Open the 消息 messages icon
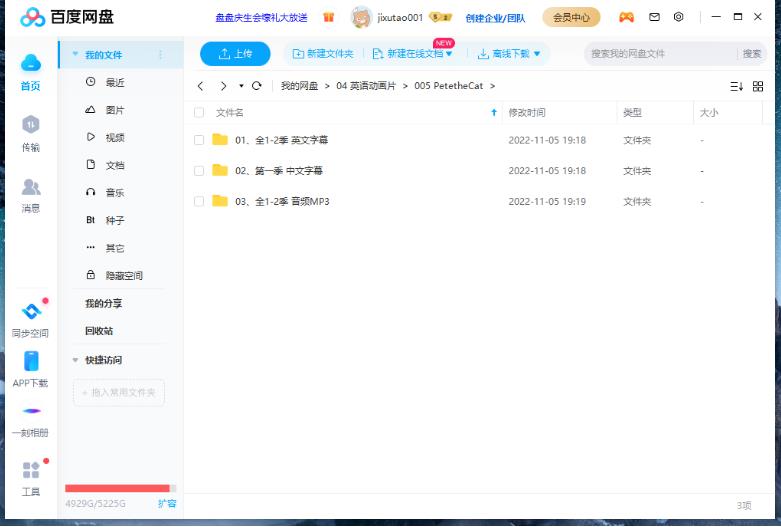The height and width of the screenshot is (527, 781). tap(31, 187)
